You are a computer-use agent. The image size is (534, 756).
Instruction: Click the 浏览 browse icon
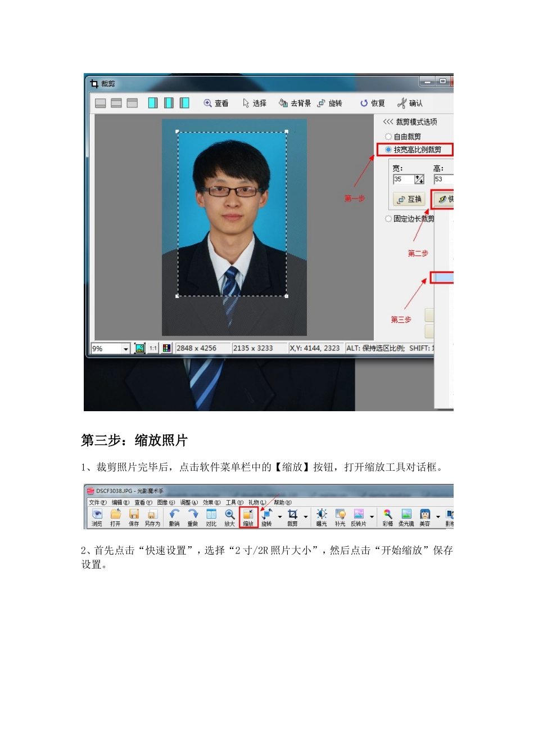97,517
